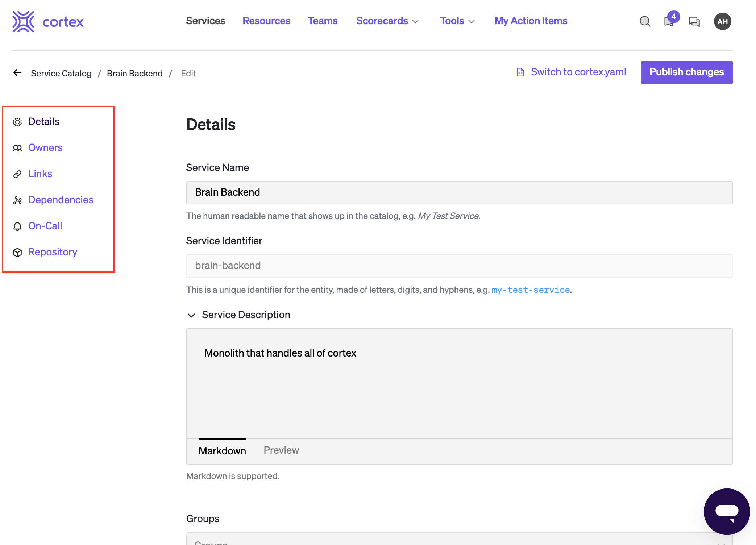756x545 pixels.
Task: Go back using the left arrow icon
Action: click(x=17, y=72)
